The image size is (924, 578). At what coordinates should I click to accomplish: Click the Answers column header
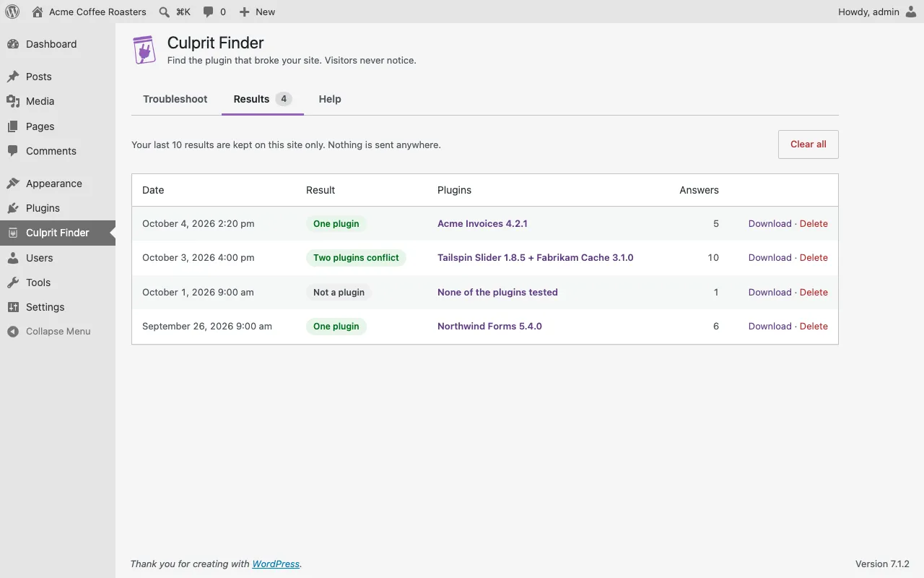click(699, 190)
